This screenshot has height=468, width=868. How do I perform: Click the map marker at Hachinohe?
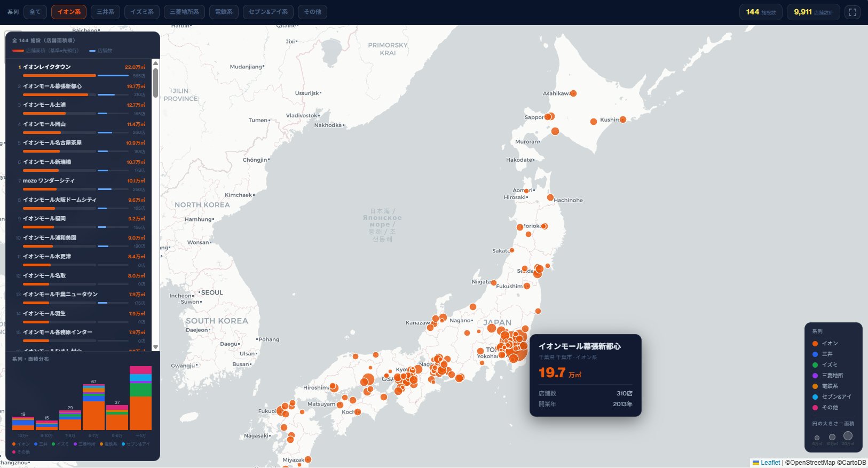click(x=550, y=197)
